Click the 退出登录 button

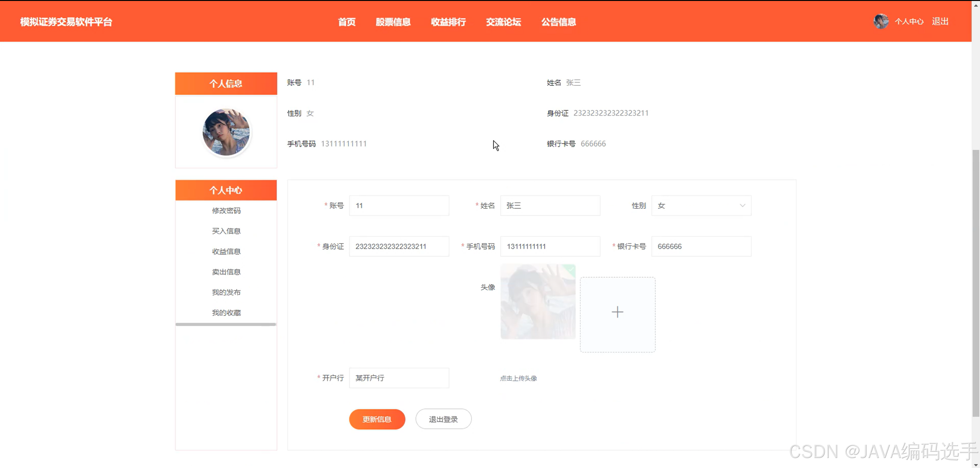pos(443,419)
